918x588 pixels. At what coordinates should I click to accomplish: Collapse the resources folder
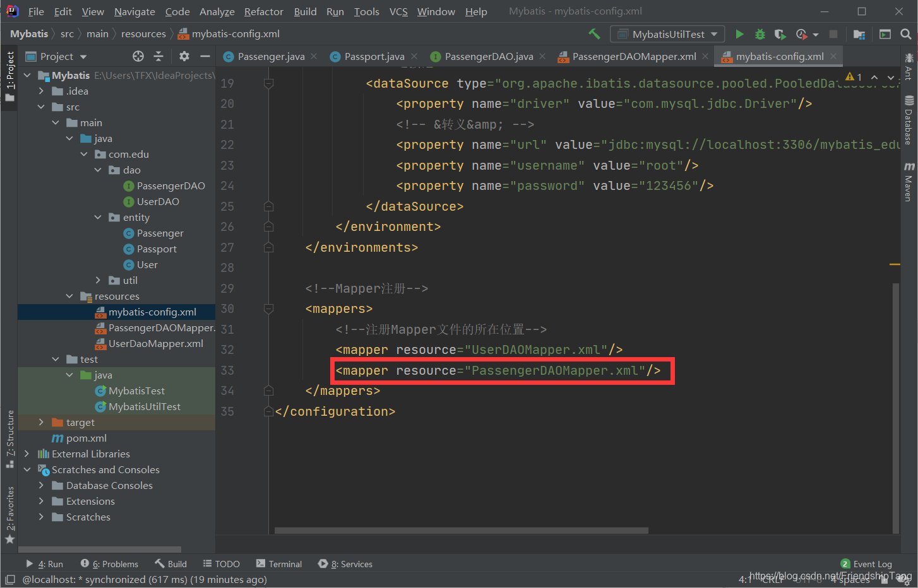point(69,296)
